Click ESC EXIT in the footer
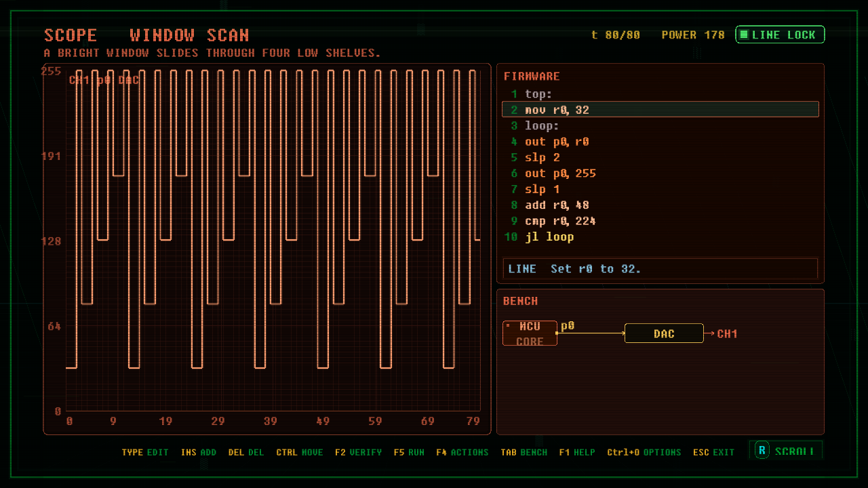This screenshot has width=868, height=488. pyautogui.click(x=714, y=452)
